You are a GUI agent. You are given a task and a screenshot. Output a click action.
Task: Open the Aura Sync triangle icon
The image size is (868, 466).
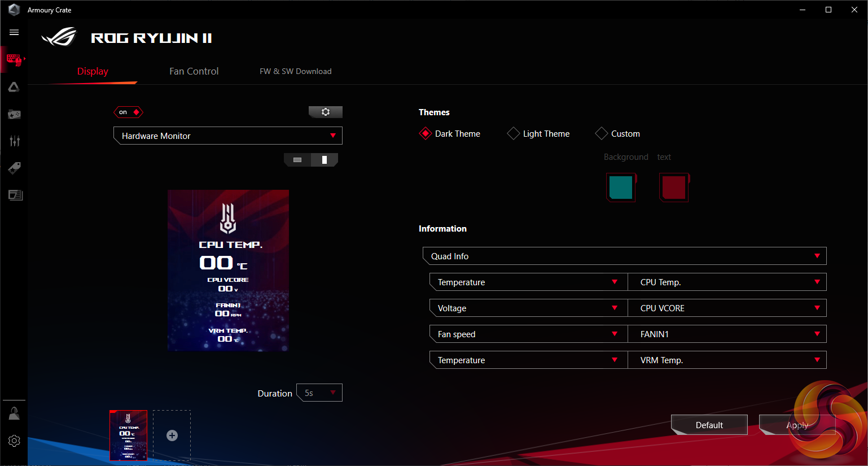click(x=14, y=87)
